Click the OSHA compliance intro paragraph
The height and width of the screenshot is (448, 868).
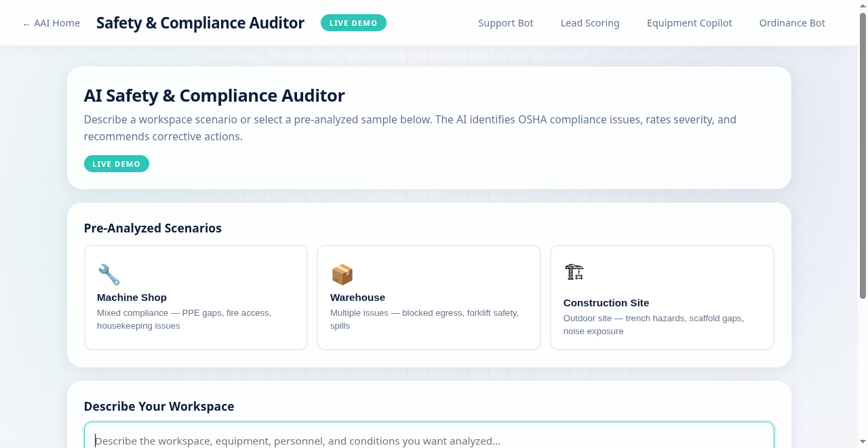click(410, 128)
